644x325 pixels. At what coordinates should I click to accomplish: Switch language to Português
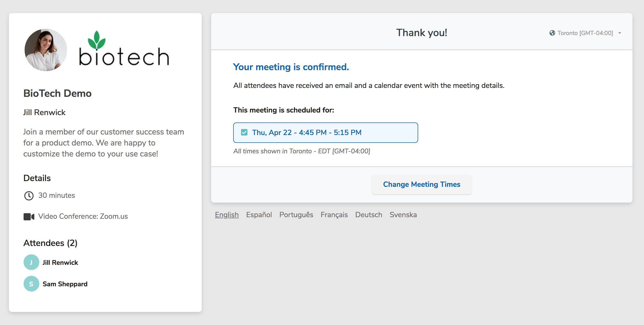tap(296, 215)
